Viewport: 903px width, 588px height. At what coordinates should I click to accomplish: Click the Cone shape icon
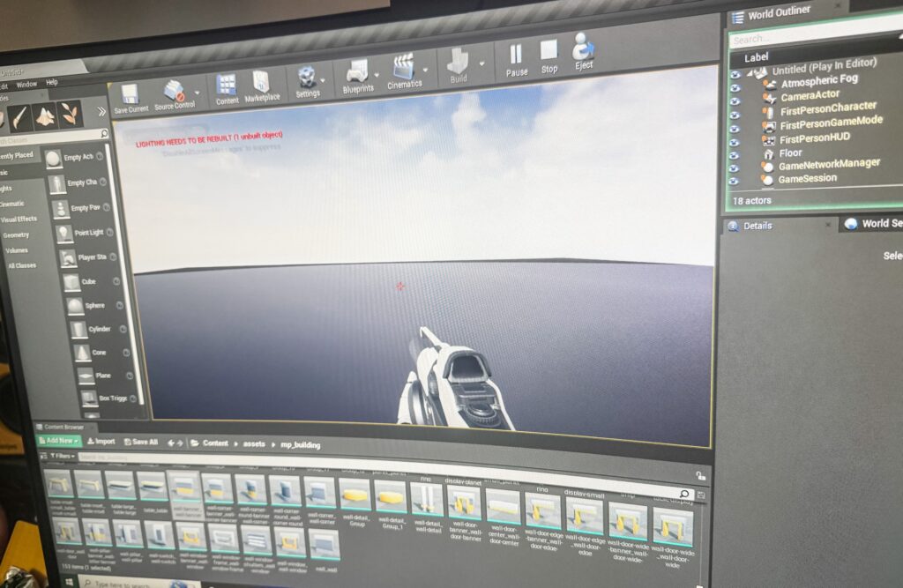(82, 353)
